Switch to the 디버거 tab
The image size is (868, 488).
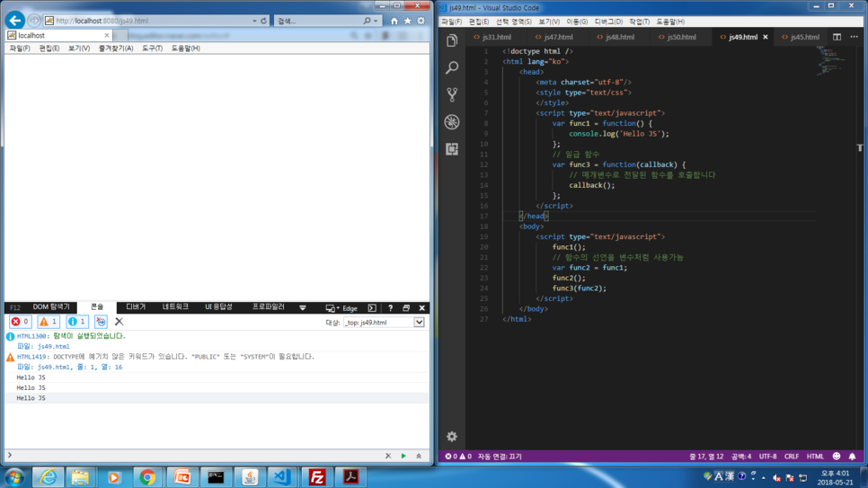[136, 306]
